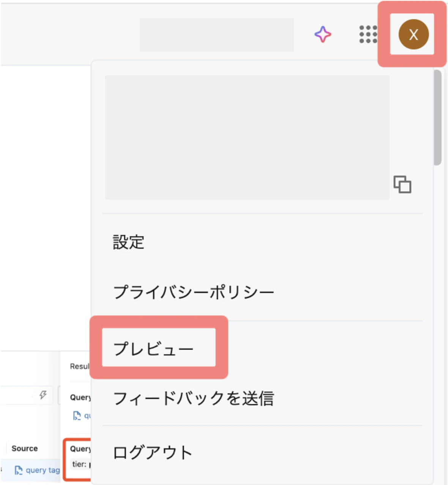Open the query tag source link
The image size is (448, 485).
click(37, 470)
